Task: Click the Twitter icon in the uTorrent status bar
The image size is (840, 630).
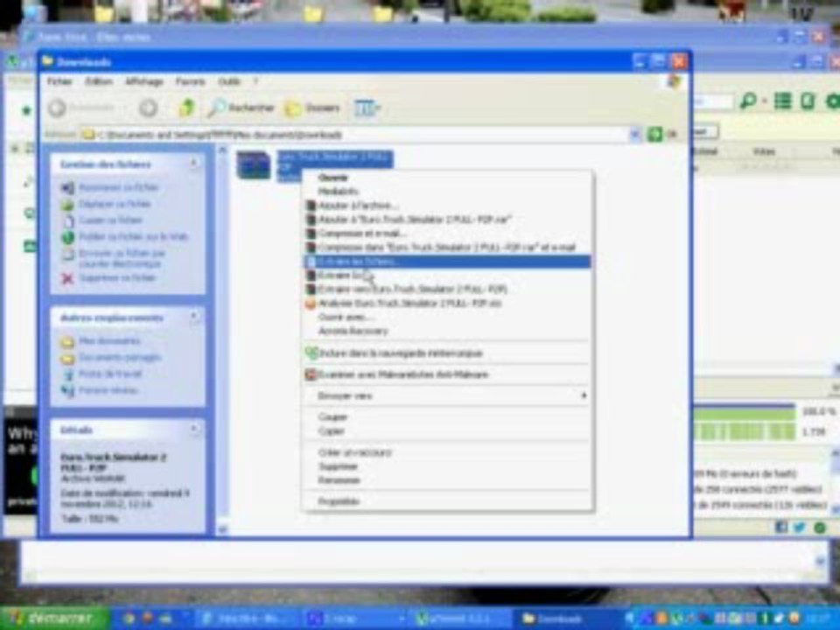Action: click(x=800, y=527)
